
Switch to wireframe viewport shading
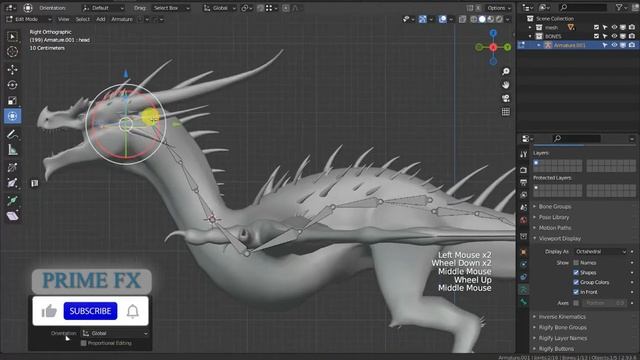coord(473,19)
